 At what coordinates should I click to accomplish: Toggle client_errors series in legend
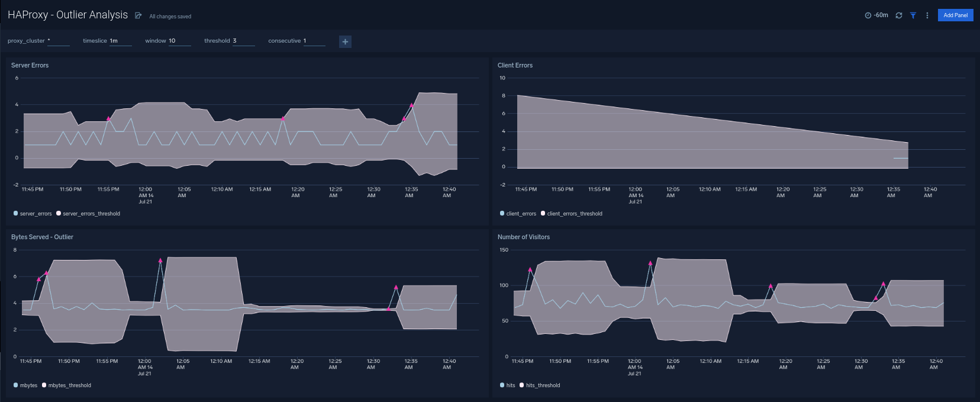click(521, 214)
